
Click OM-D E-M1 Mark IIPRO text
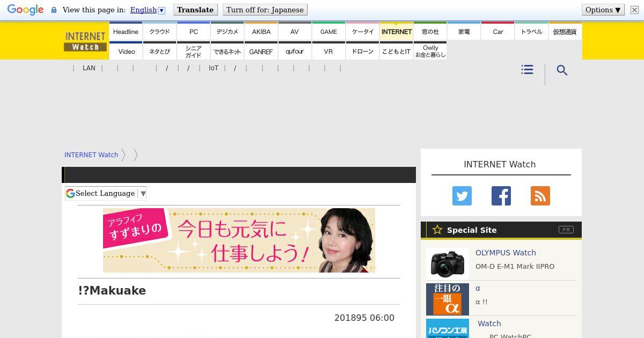tap(515, 266)
